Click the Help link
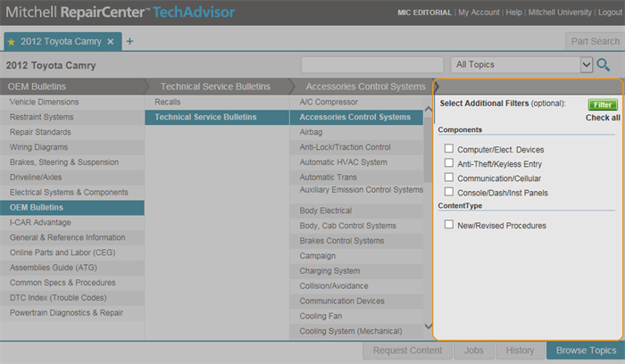Image resolution: width=625 pixels, height=364 pixels. pos(513,12)
